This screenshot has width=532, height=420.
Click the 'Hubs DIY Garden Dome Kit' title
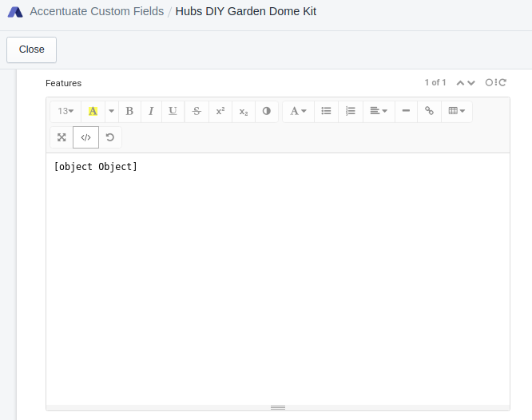[x=246, y=11]
